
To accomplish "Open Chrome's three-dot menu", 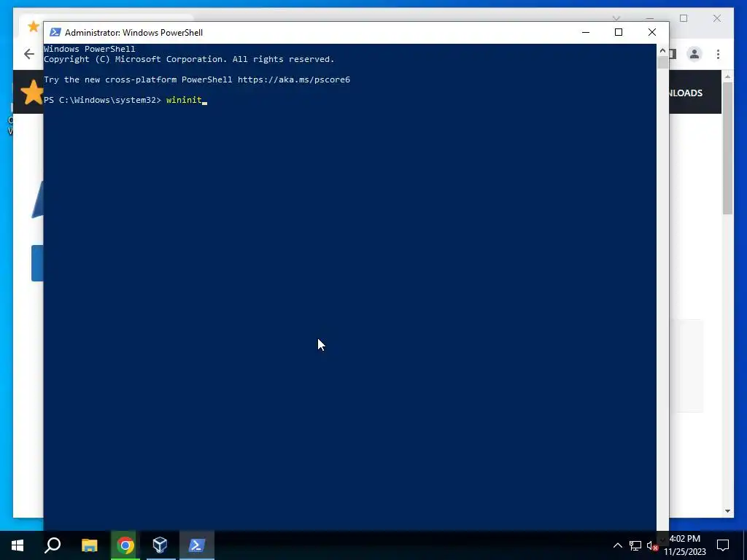I will (x=718, y=54).
